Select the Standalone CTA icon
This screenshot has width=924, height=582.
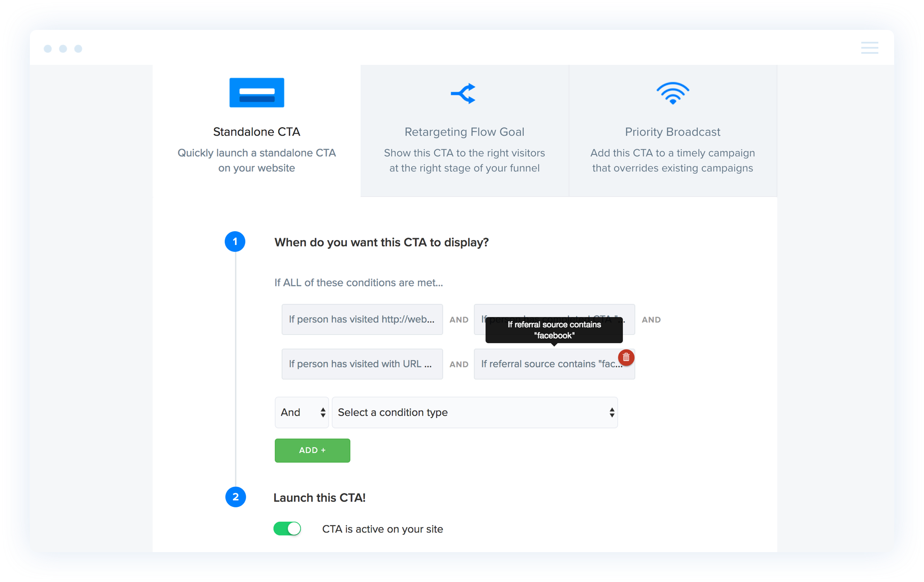pyautogui.click(x=256, y=92)
